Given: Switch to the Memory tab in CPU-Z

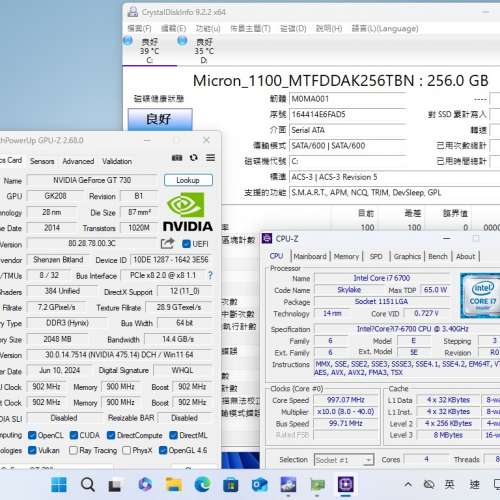Looking at the screenshot, I should tap(346, 256).
